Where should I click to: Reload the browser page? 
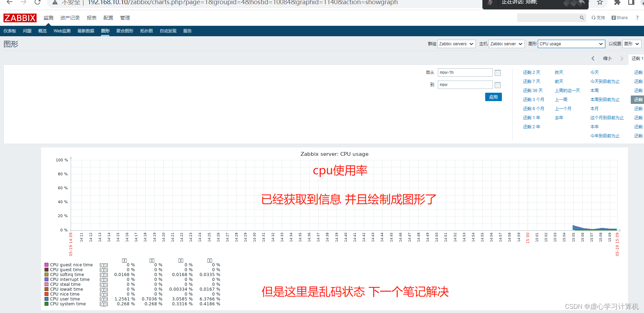pos(38,2)
